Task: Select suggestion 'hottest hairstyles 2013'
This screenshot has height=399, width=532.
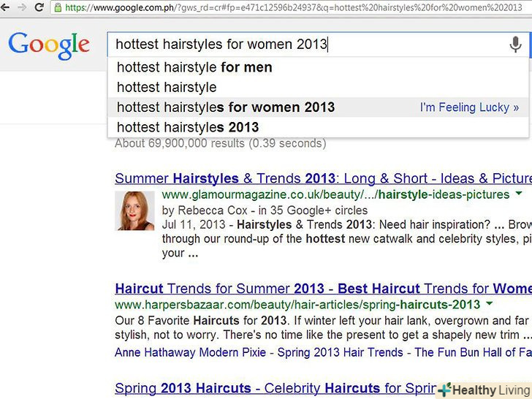Action: pos(318,127)
